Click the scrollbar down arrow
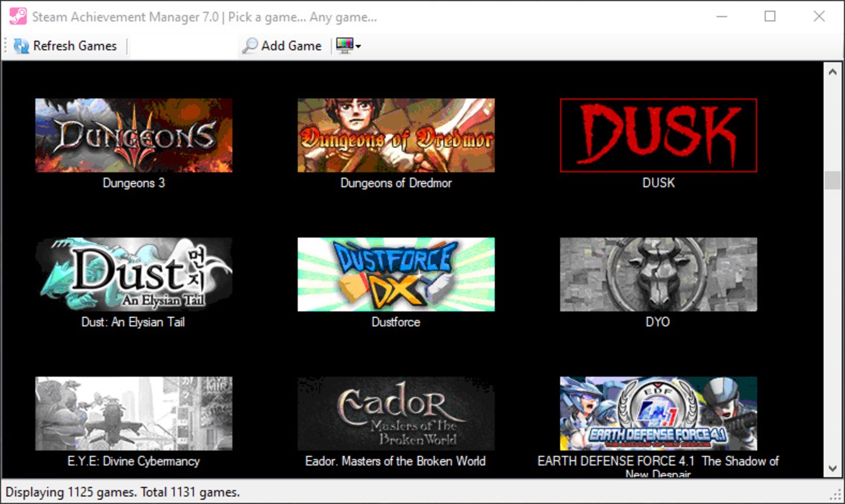The width and height of the screenshot is (845, 504). (x=832, y=469)
